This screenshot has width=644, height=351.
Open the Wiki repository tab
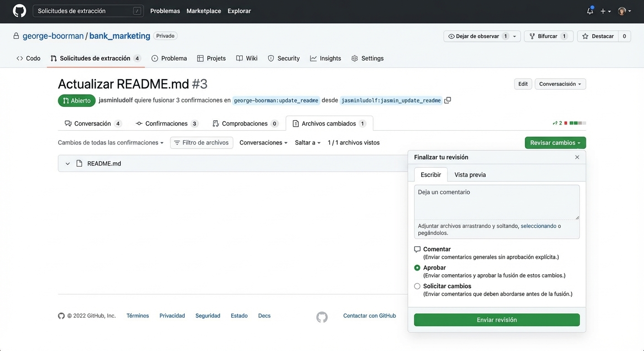(247, 58)
